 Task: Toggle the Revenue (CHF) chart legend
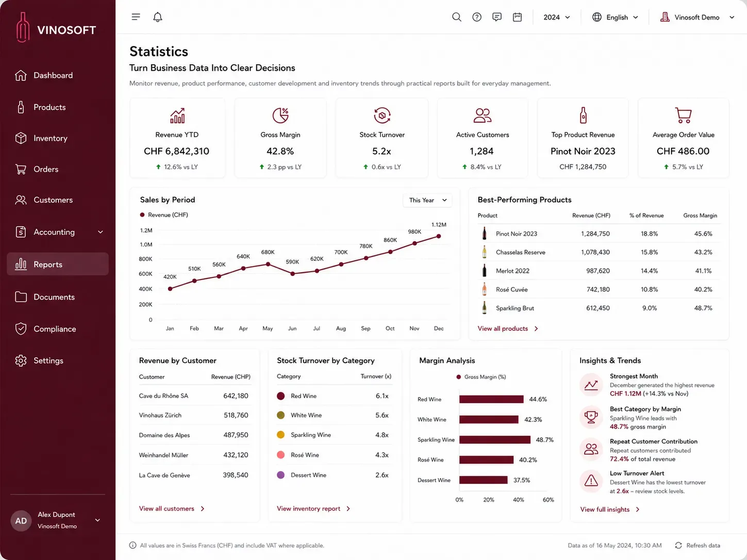click(164, 215)
